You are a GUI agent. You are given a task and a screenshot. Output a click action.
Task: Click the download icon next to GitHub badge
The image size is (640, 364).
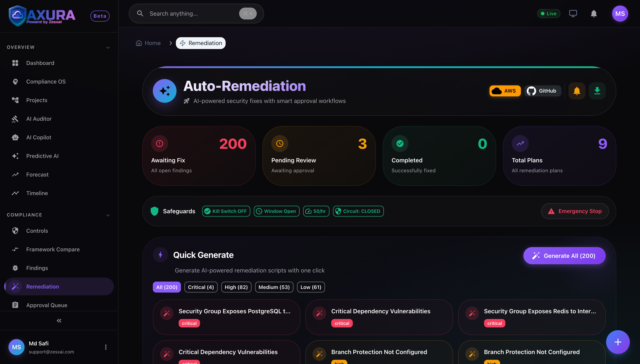point(597,91)
